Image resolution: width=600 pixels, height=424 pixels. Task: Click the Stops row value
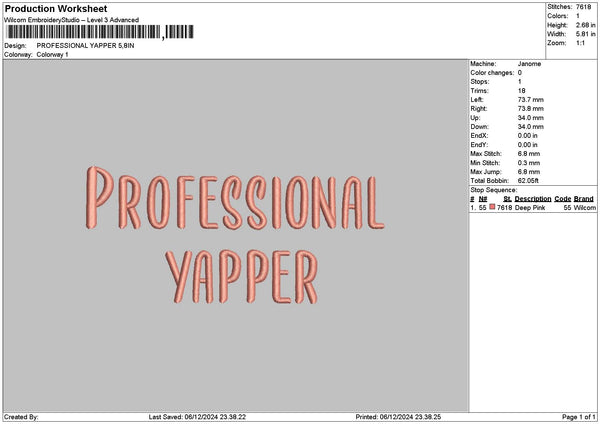(520, 82)
